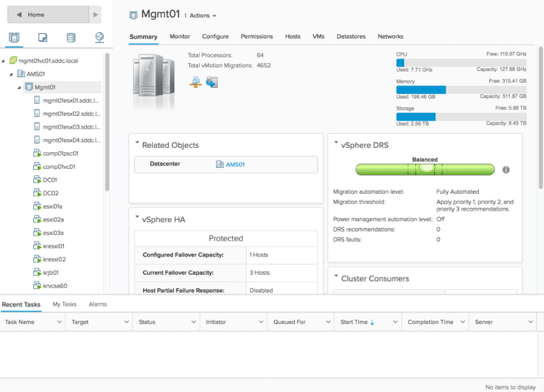Viewport: 544px width, 392px height.
Task: Click the Storage usage bar
Action: click(461, 117)
